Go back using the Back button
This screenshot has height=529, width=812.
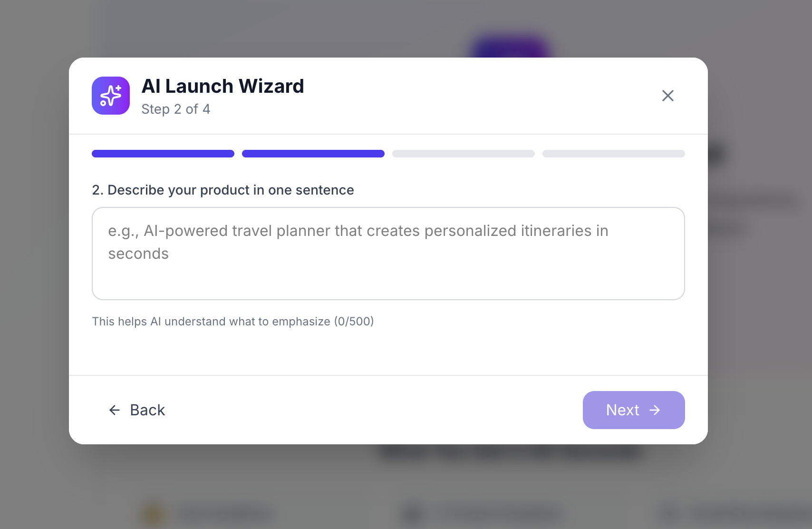pyautogui.click(x=136, y=410)
